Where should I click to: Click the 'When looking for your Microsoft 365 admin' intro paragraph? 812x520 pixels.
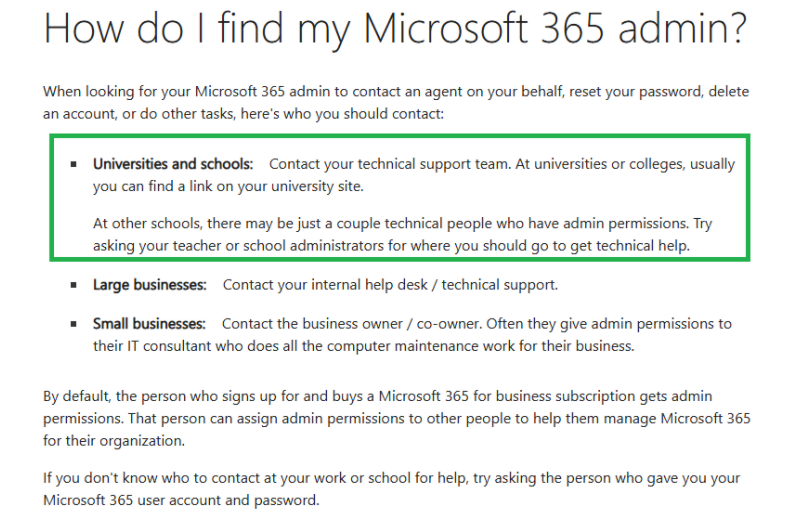pyautogui.click(x=396, y=103)
